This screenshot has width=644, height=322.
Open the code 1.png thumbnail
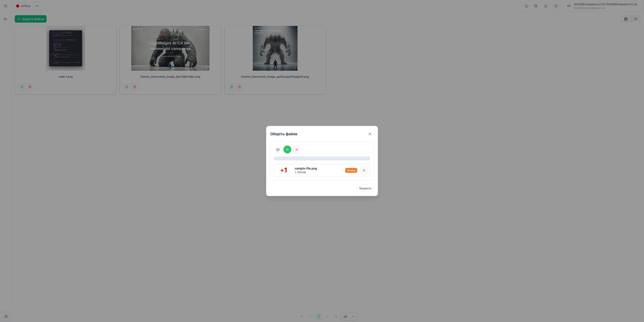(66, 48)
